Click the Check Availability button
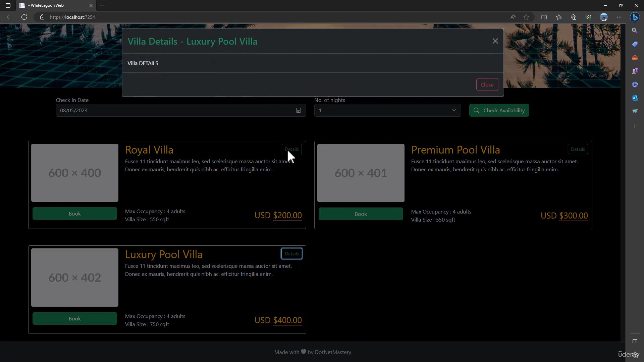644x362 pixels. [499, 110]
